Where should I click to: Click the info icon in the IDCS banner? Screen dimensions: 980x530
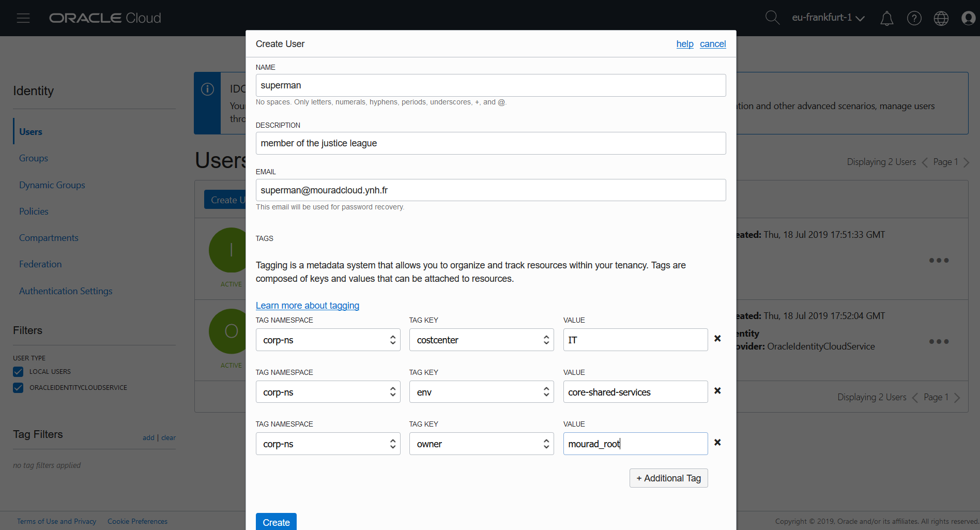click(x=207, y=89)
